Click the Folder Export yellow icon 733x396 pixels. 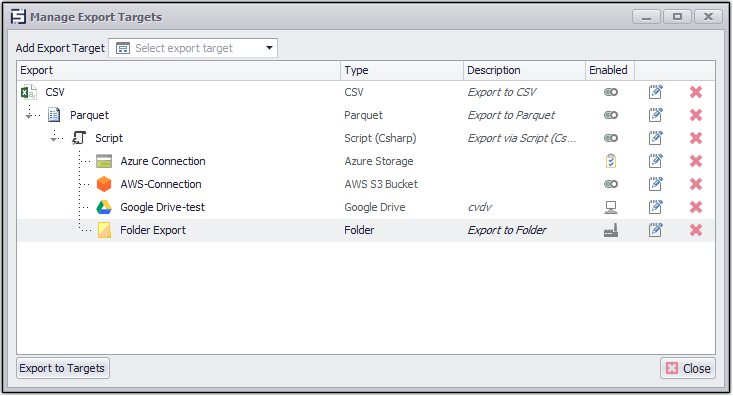coord(104,230)
